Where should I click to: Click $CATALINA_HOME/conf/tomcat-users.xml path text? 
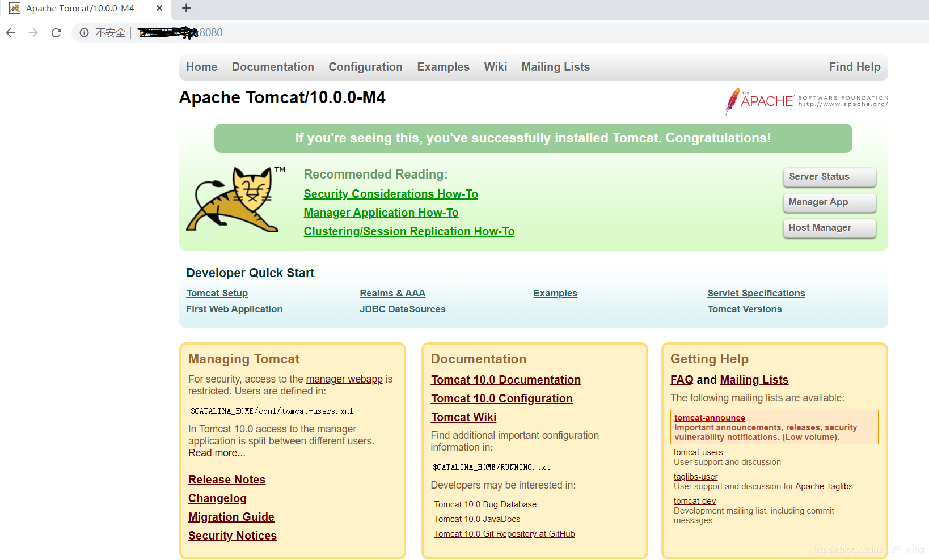272,411
